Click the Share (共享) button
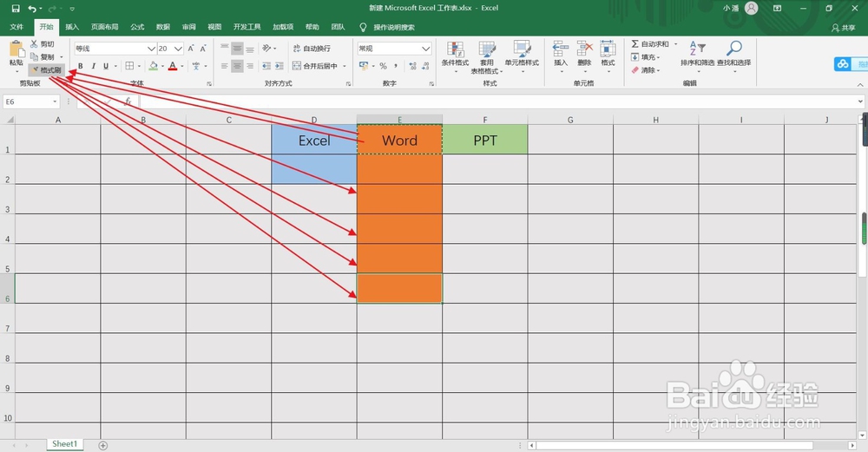 pos(844,28)
